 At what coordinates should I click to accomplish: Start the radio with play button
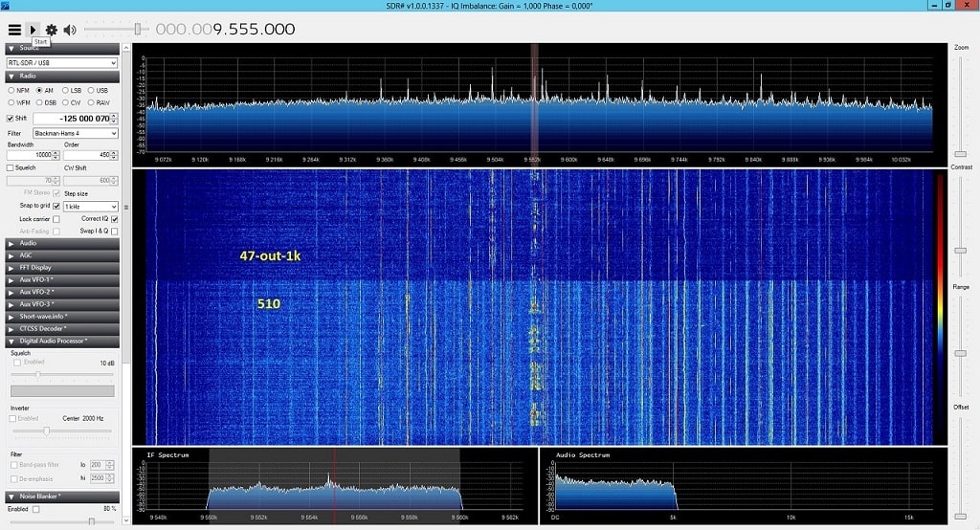click(x=33, y=30)
